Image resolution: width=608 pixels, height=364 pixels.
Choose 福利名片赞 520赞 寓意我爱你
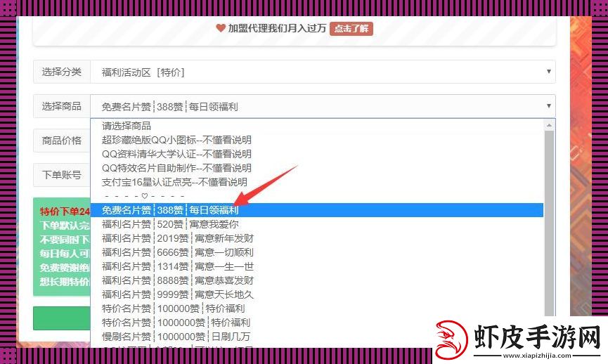317,224
